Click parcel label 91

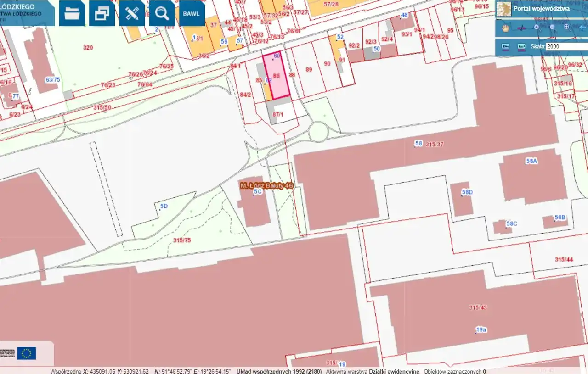342,60
